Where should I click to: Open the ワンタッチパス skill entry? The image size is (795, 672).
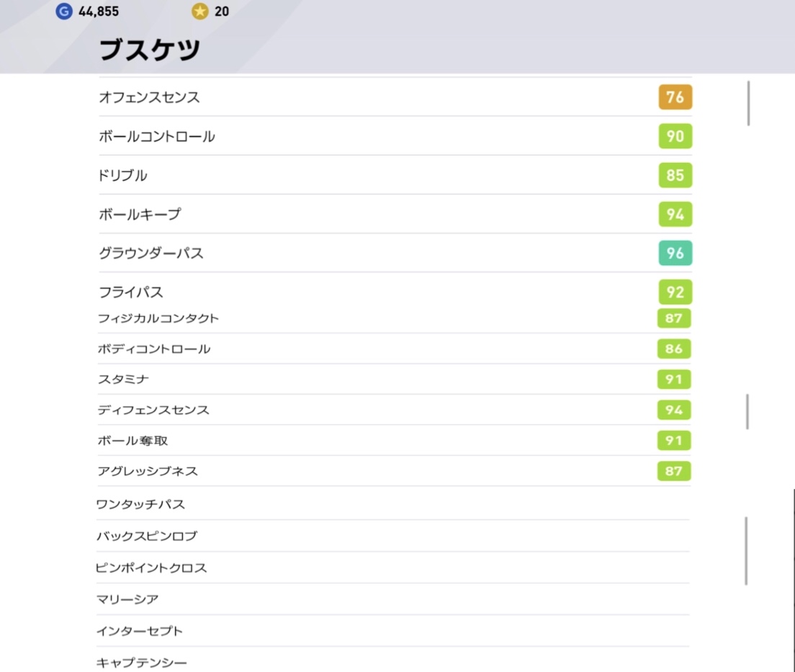click(393, 504)
